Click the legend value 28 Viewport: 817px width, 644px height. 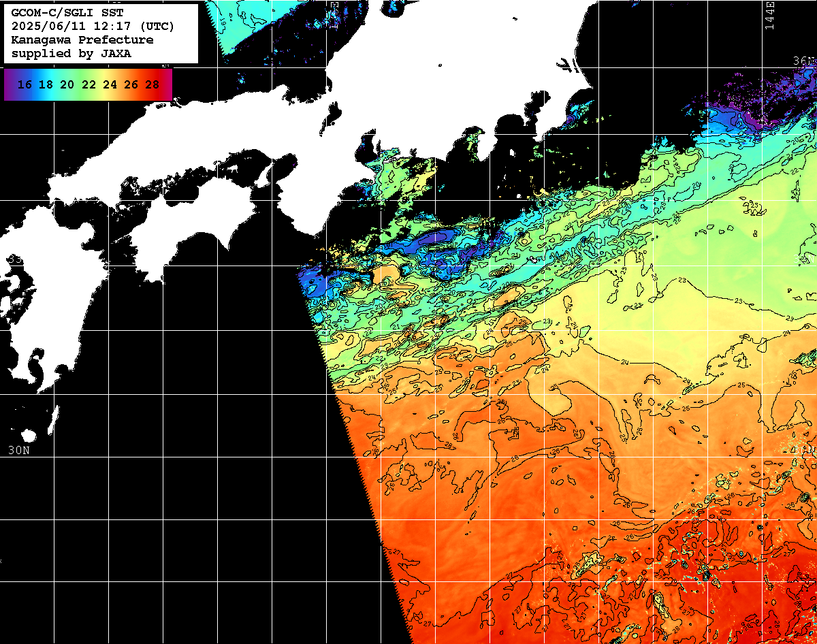153,84
